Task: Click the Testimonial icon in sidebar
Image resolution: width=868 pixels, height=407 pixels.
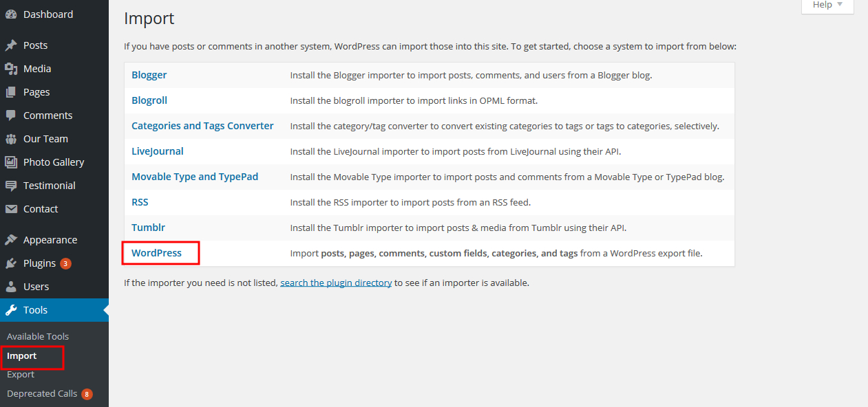Action: (x=11, y=186)
